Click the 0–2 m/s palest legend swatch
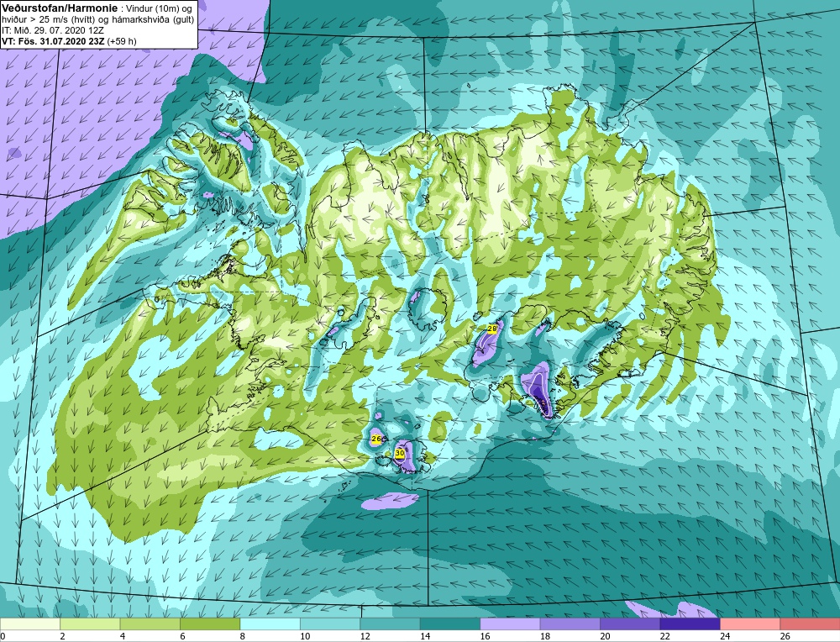This screenshot has width=840, height=642. click(30, 624)
